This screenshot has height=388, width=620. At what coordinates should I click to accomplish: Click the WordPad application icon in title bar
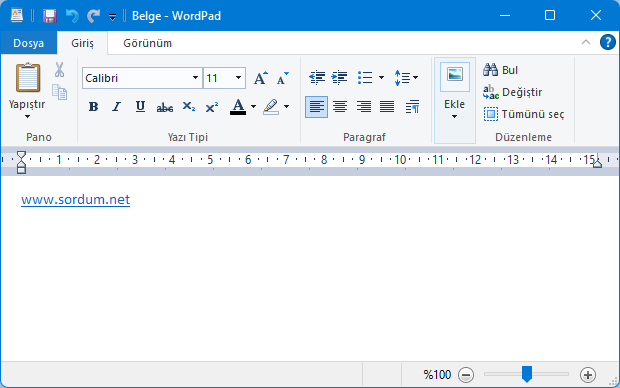17,15
